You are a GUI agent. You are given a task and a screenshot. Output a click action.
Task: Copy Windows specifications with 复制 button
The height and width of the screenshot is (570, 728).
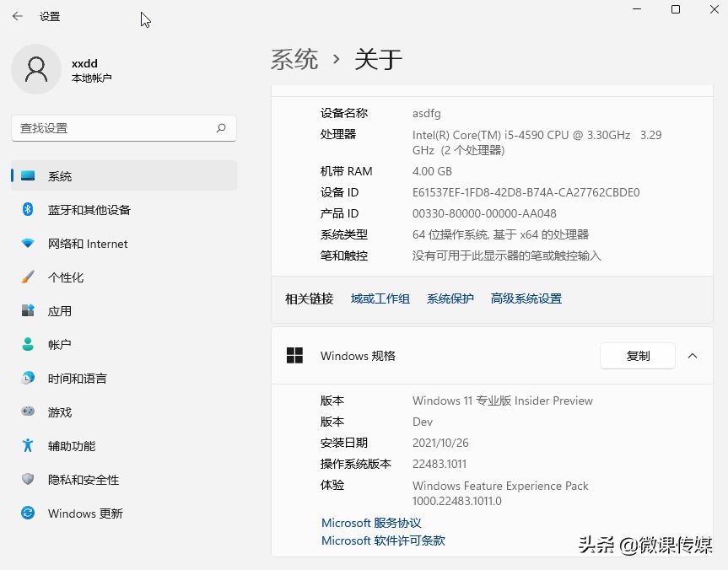(637, 356)
